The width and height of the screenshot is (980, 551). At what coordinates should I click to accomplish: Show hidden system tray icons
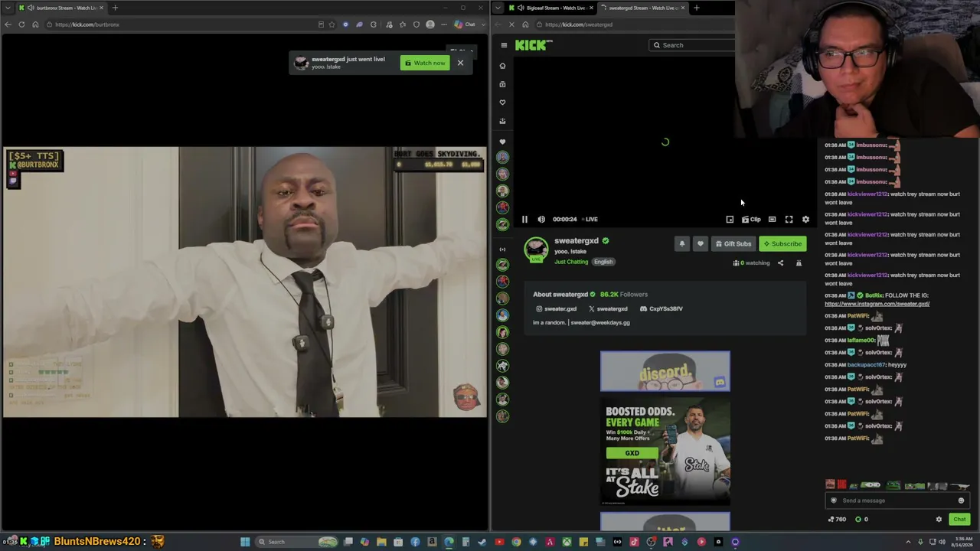908,542
